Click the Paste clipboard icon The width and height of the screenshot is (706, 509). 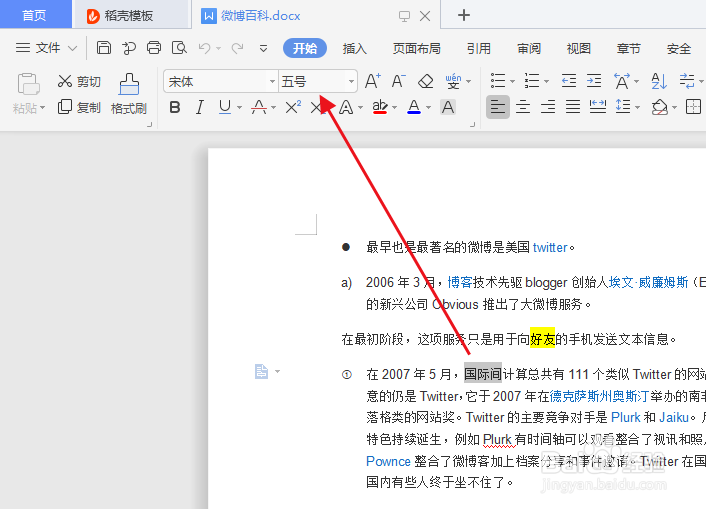pyautogui.click(x=28, y=84)
